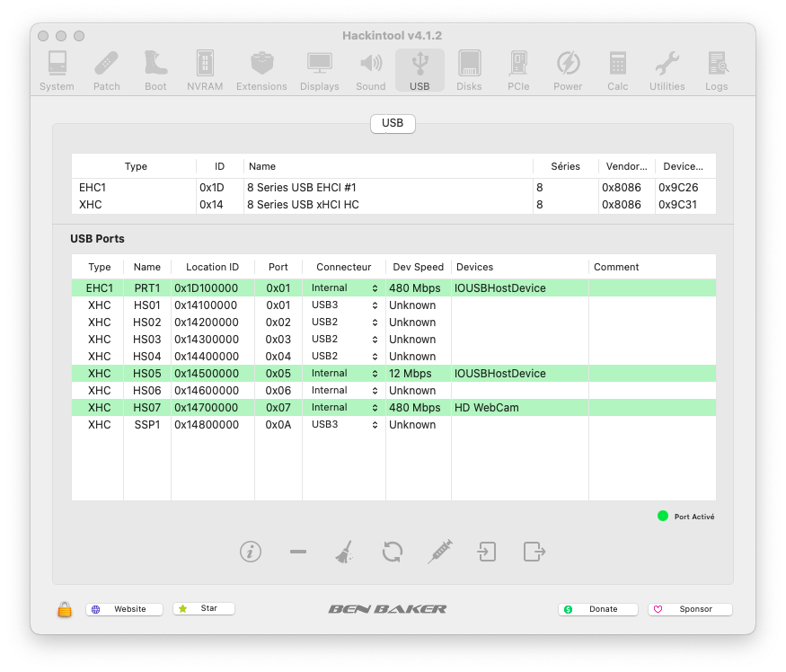Image resolution: width=786 pixels, height=672 pixels.
Task: Click the padlock icon at bottom left
Action: pyautogui.click(x=65, y=609)
